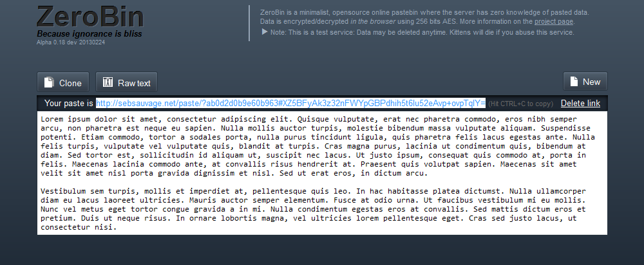The width and height of the screenshot is (644, 265).
Task: Click the Alpha 0.18 dev version text
Action: 71,42
